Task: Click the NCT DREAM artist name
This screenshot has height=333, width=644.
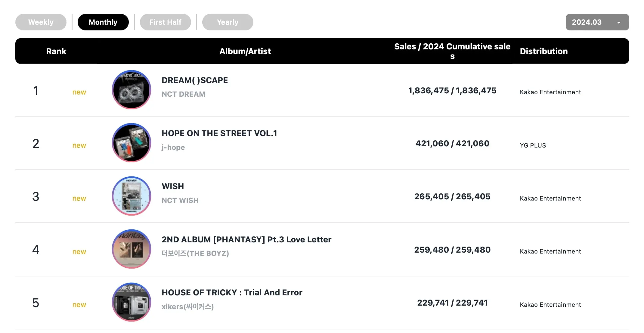Action: [183, 94]
